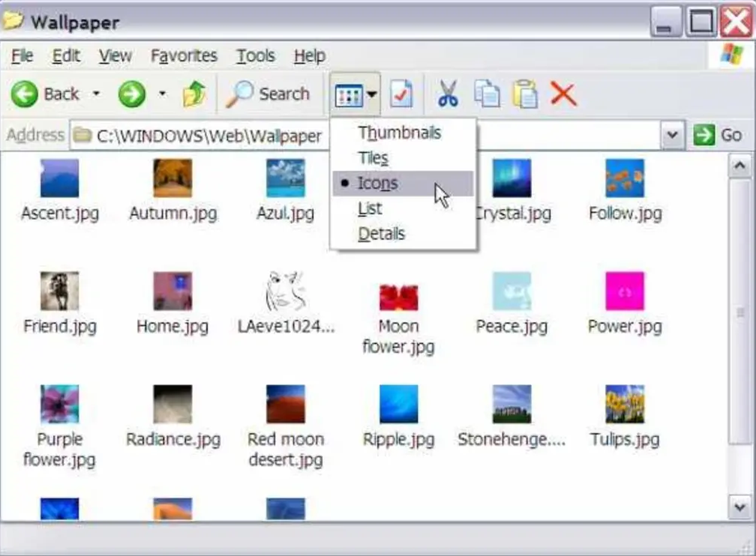Open the Favorites menu

(x=184, y=56)
